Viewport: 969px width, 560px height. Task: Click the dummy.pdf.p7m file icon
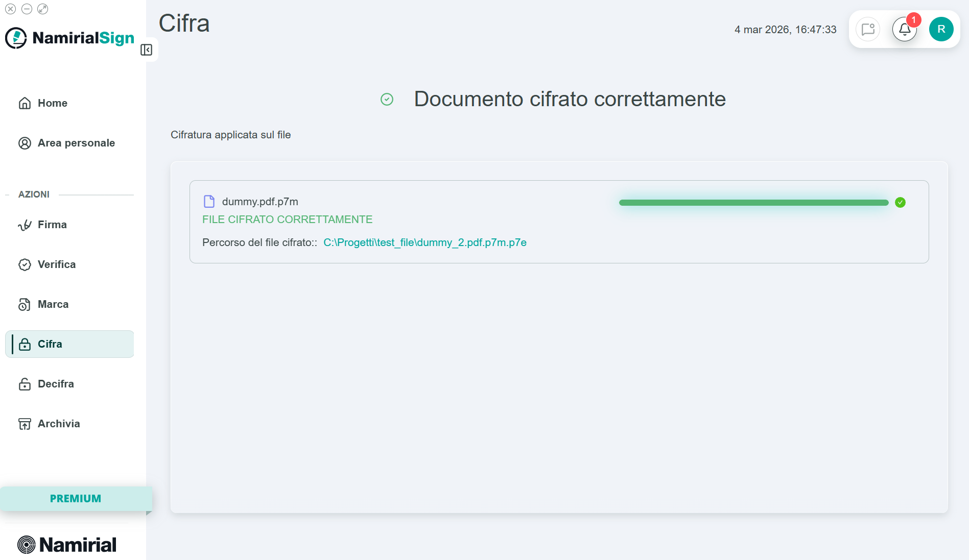209,202
